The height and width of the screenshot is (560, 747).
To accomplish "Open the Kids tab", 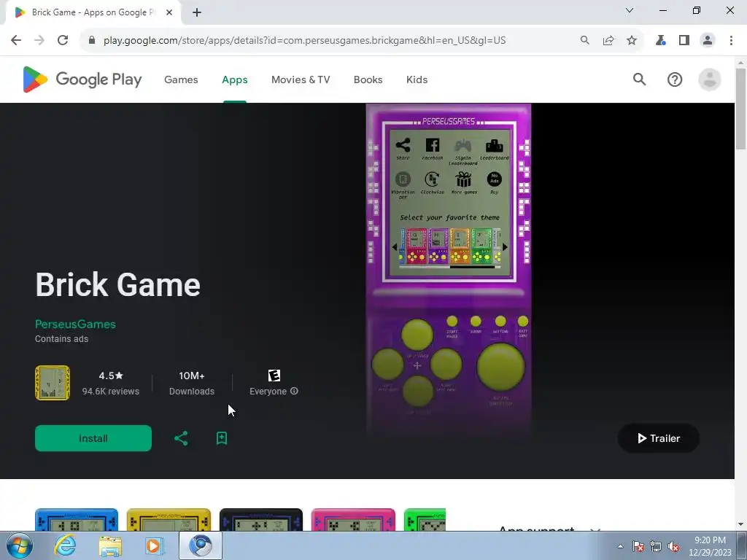I will click(417, 79).
